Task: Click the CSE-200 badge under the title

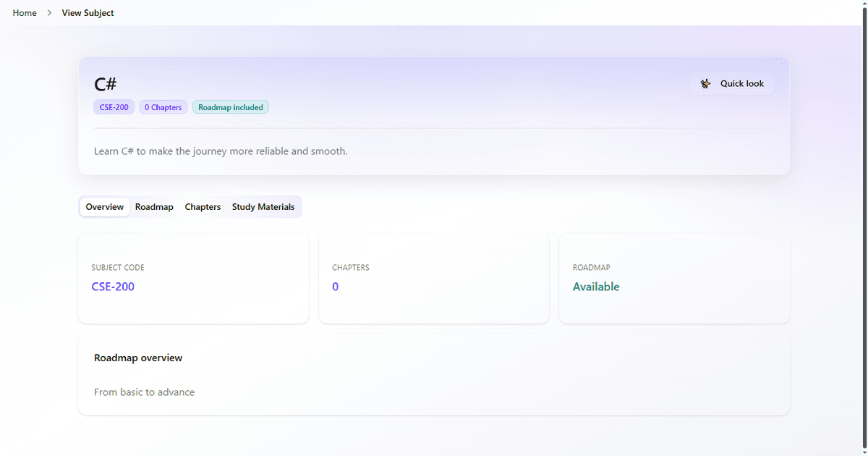Action: 114,106
